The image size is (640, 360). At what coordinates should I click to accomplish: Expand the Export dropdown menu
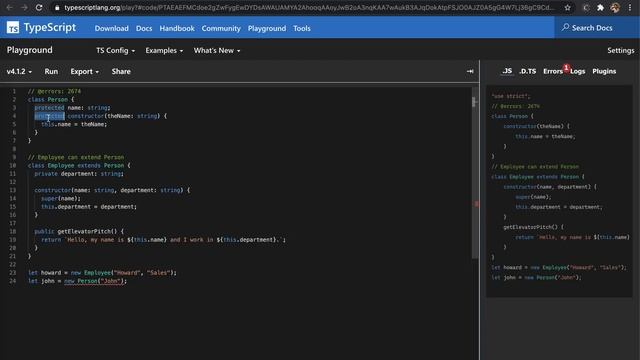84,71
